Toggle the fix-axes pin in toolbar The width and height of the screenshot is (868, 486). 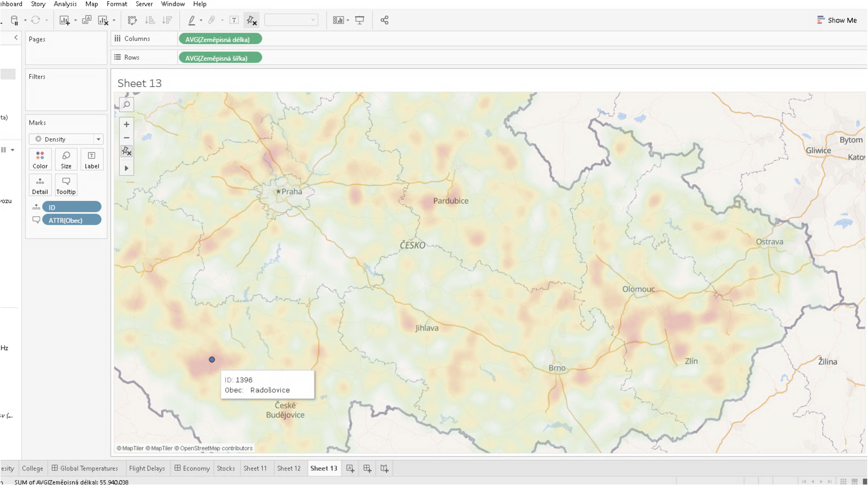tap(251, 20)
